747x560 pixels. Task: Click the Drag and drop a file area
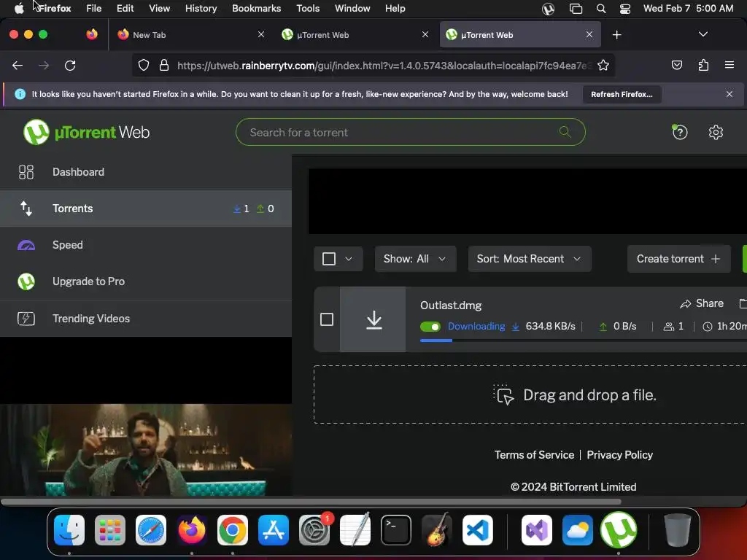[x=530, y=394]
